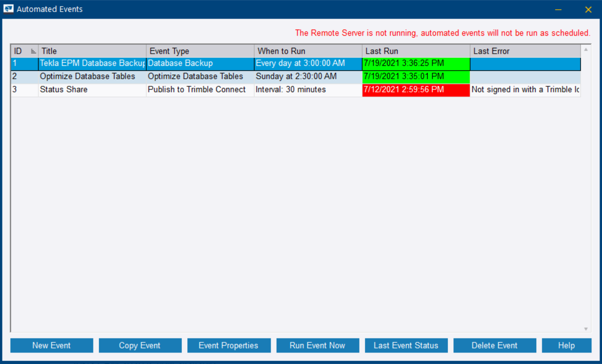The height and width of the screenshot is (364, 602).
Task: Click the green 7/19/2021 3:36:25 PM cell
Action: click(x=416, y=64)
